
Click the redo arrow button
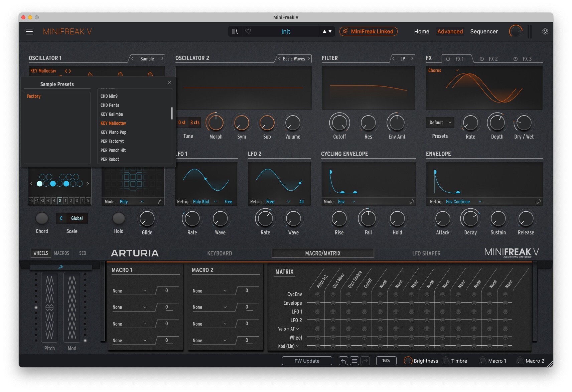point(365,361)
